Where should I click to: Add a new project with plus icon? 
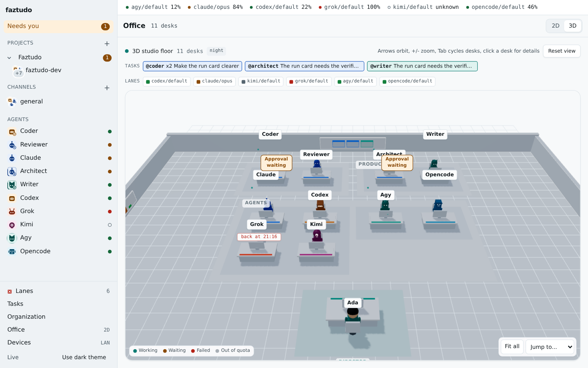(x=107, y=44)
